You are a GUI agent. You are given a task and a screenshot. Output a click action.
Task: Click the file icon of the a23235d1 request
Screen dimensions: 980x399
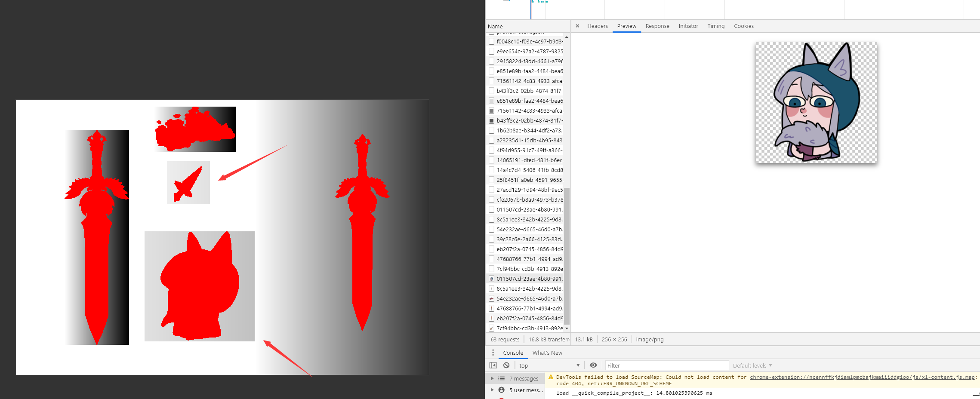(491, 140)
